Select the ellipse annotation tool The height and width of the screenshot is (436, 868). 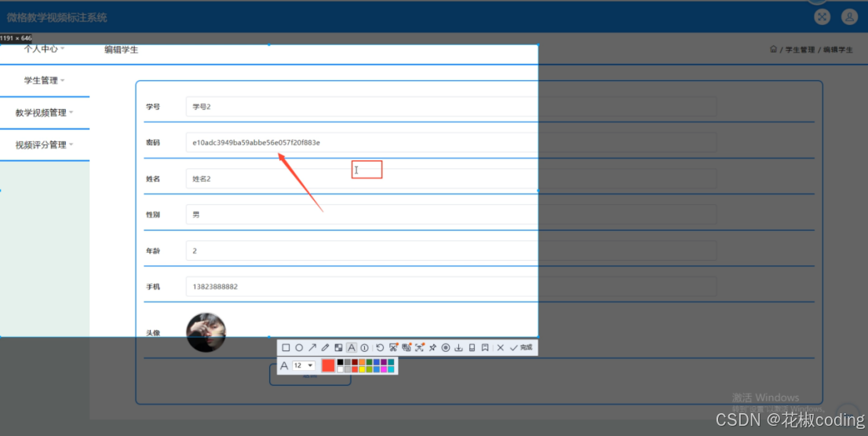coord(299,347)
